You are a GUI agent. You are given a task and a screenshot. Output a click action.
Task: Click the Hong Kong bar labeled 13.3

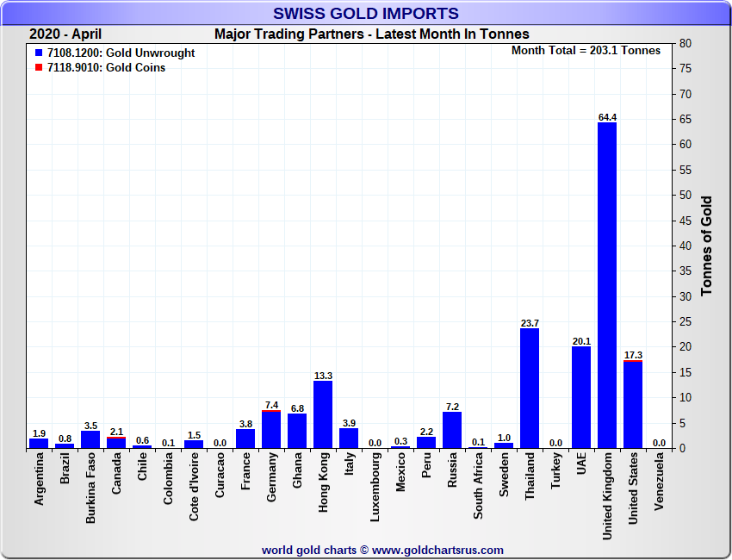point(323,414)
